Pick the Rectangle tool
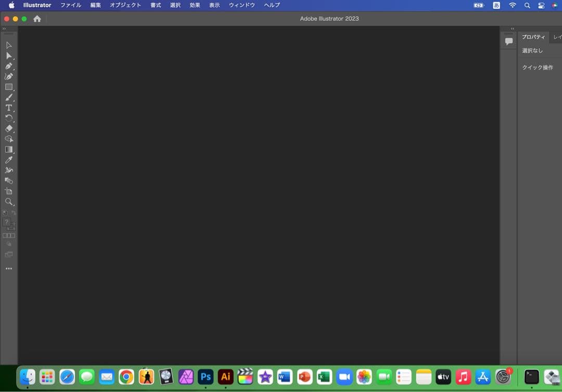The width and height of the screenshot is (562, 392). point(8,86)
